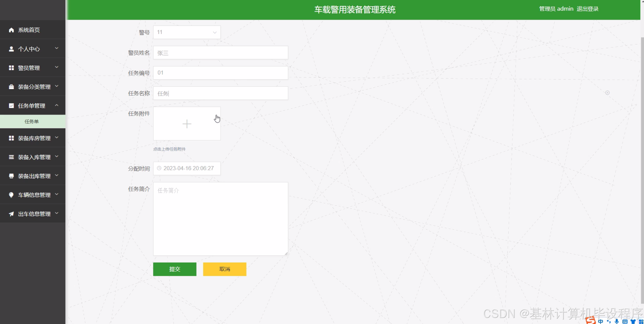
Task: Click the 分配时间 date field
Action: tap(187, 168)
